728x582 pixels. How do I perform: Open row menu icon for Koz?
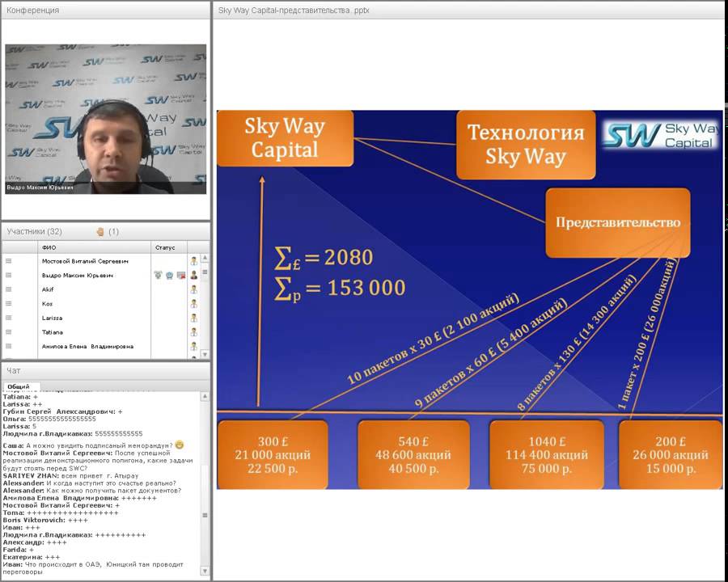tap(8, 304)
